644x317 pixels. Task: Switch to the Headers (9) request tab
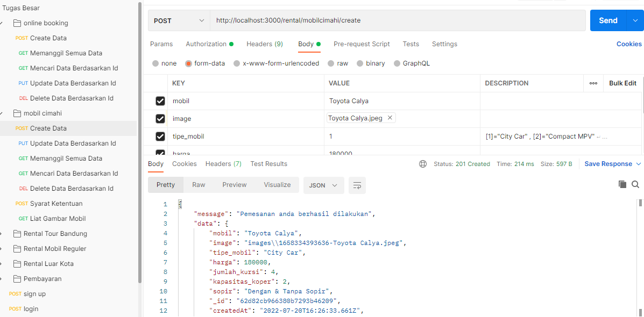tap(264, 44)
